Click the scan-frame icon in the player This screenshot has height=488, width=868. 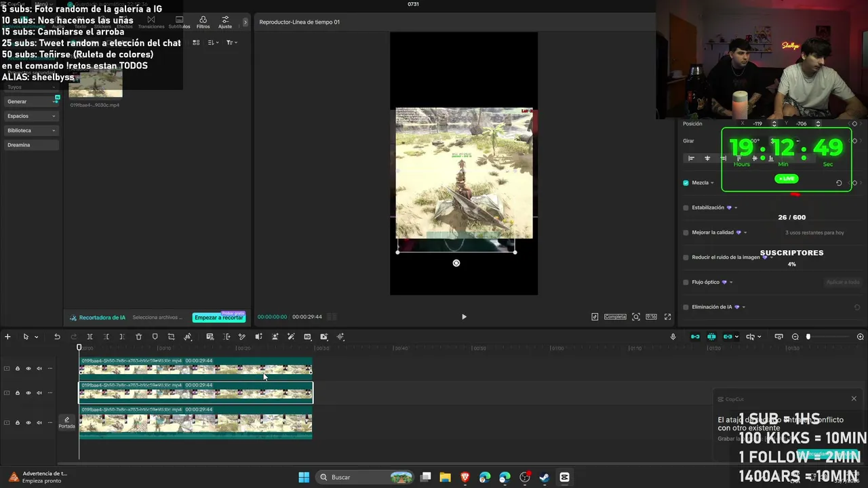tap(635, 317)
